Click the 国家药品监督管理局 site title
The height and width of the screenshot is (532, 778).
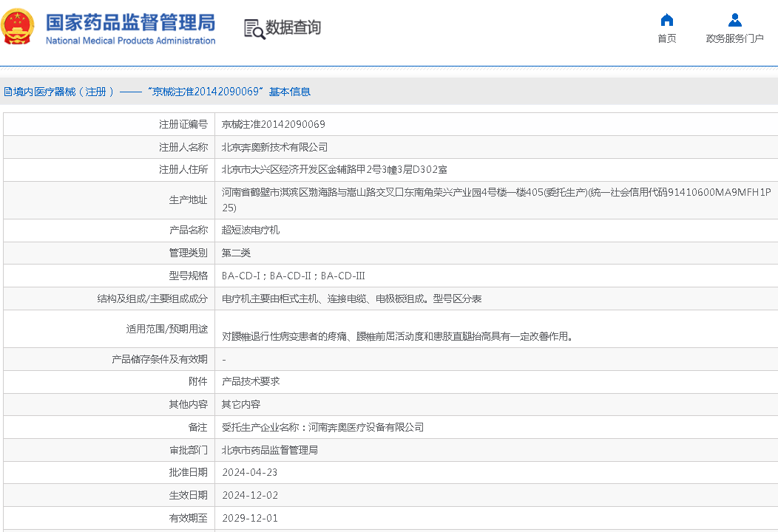[x=130, y=21]
